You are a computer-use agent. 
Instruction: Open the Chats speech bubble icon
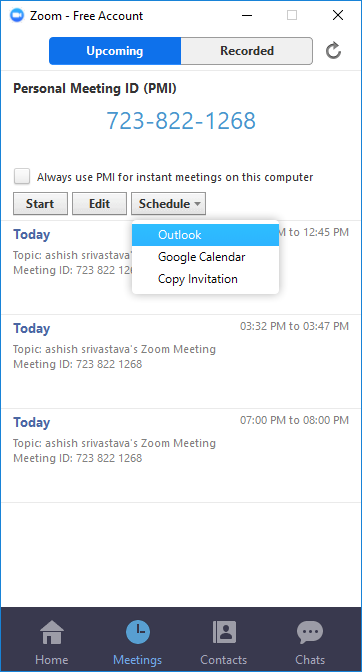[310, 632]
